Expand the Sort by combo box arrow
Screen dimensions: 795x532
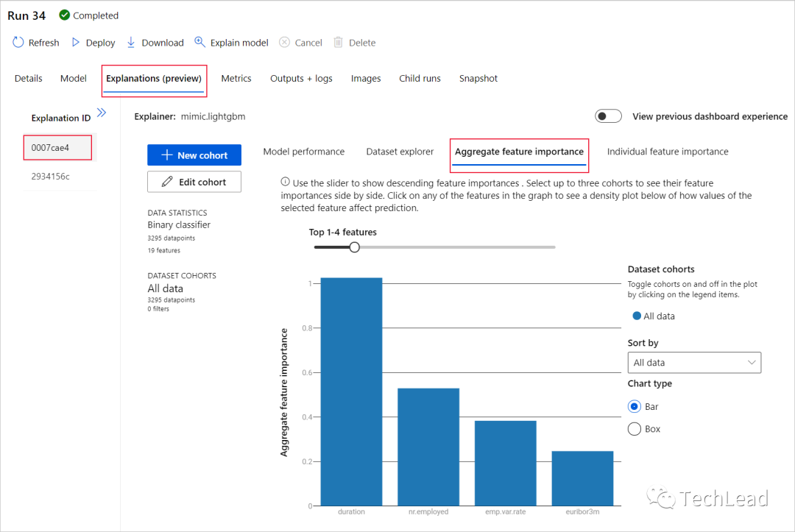[x=752, y=362]
